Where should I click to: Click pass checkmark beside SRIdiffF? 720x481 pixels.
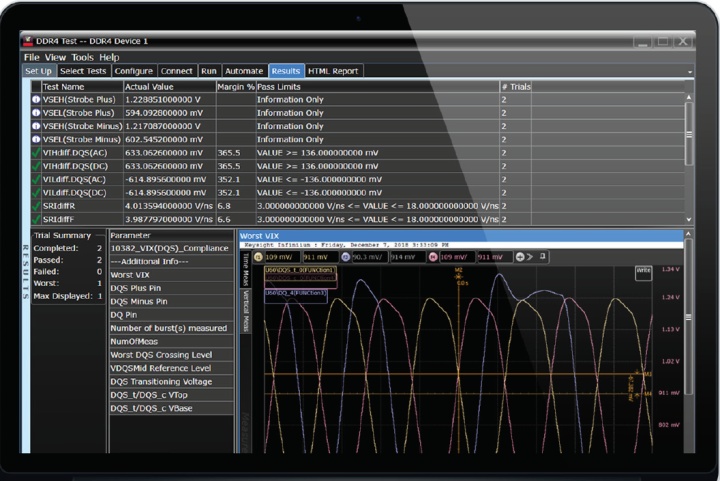(36, 219)
